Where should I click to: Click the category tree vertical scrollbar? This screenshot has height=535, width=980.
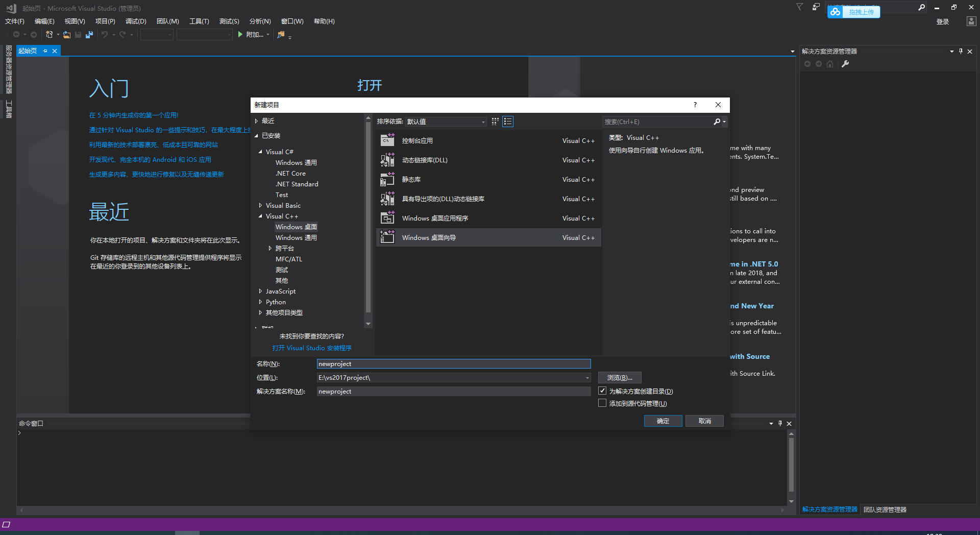click(368, 216)
